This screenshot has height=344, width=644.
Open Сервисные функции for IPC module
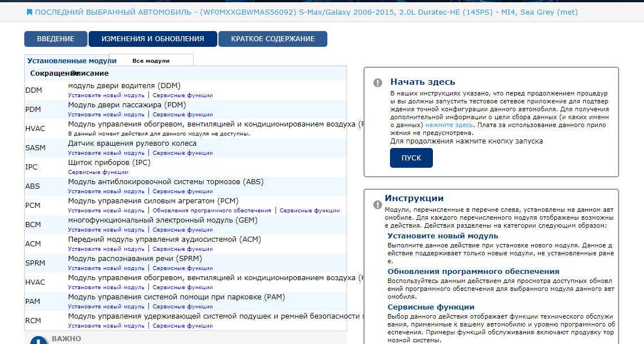click(98, 172)
